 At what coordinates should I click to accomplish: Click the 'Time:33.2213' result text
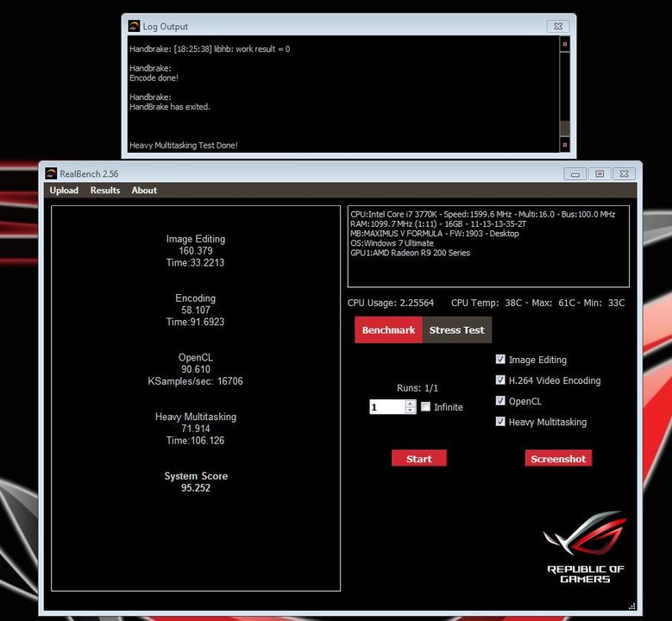pos(196,262)
